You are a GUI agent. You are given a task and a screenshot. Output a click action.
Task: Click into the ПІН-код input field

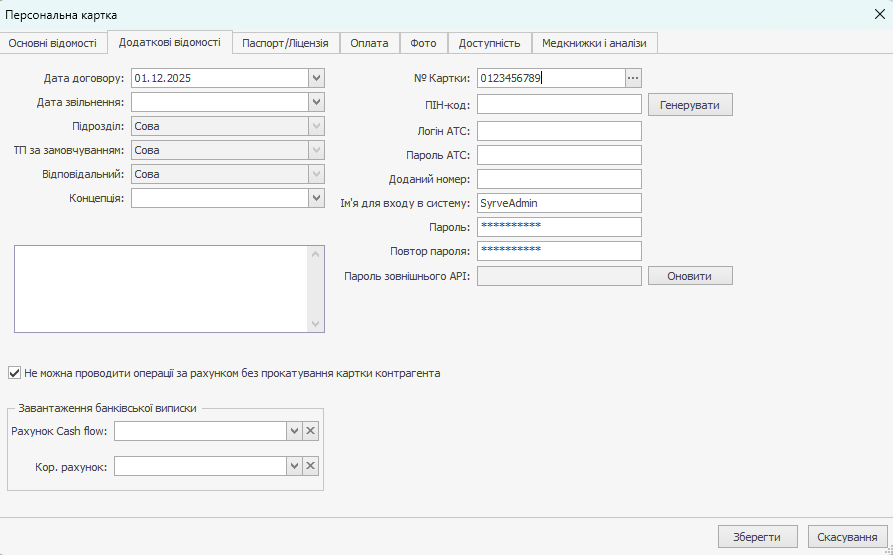[559, 104]
